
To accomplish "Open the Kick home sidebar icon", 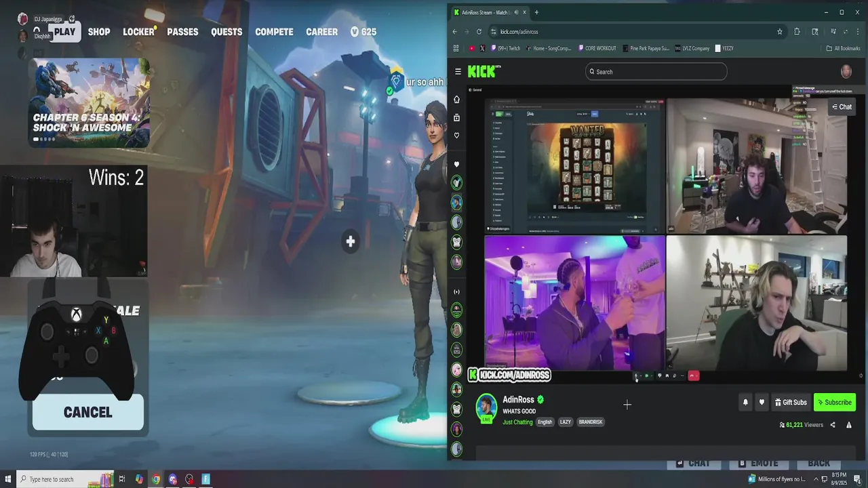I will (x=456, y=100).
